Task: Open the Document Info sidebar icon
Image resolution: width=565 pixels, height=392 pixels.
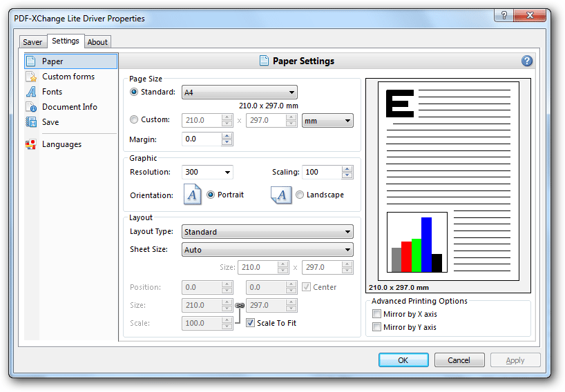Action: [x=31, y=107]
